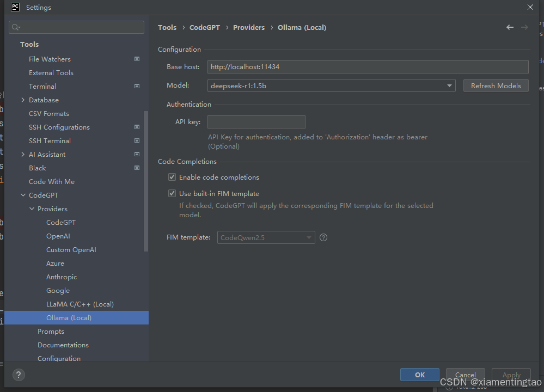544x392 pixels.
Task: Open Configuration under CodeGPT
Action: 59,358
